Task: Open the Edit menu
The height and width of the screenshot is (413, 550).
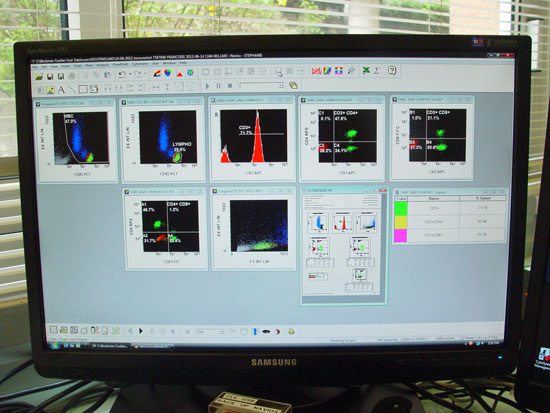Action: click(44, 66)
